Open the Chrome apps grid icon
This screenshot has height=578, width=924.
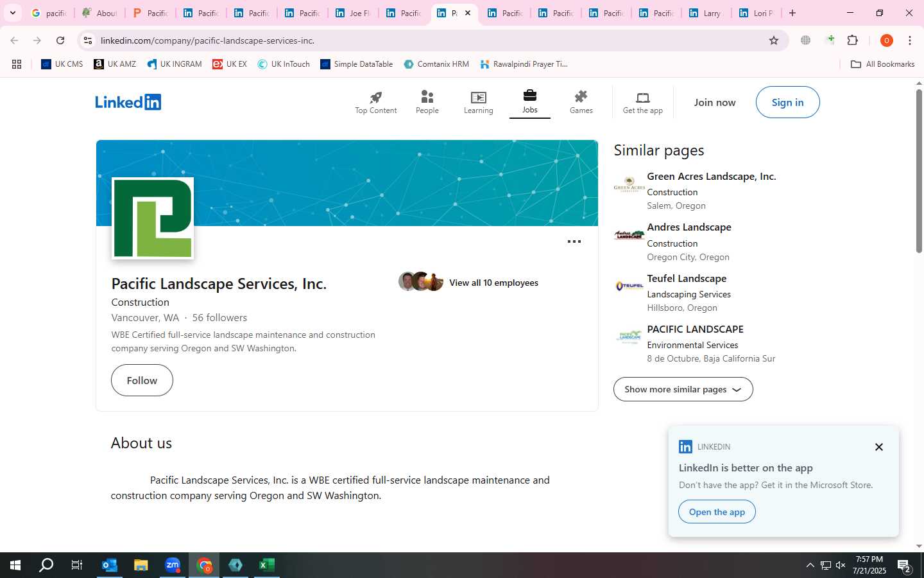17,64
